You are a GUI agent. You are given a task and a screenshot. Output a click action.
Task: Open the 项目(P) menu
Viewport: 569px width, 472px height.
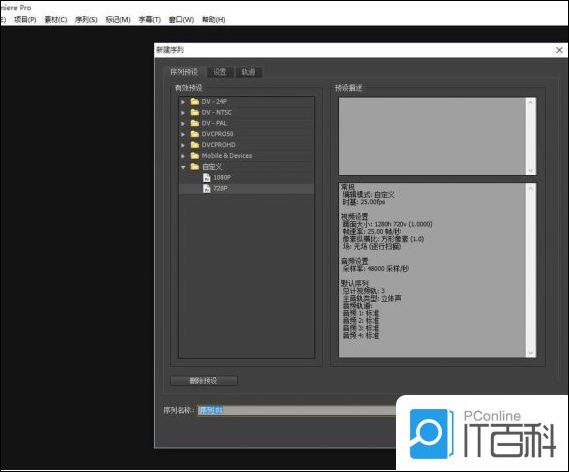[25, 20]
